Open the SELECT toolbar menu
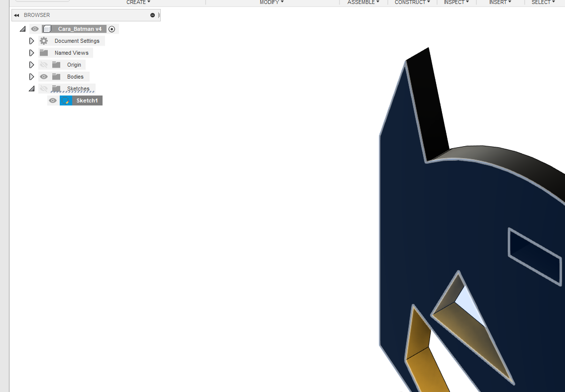 544,2
